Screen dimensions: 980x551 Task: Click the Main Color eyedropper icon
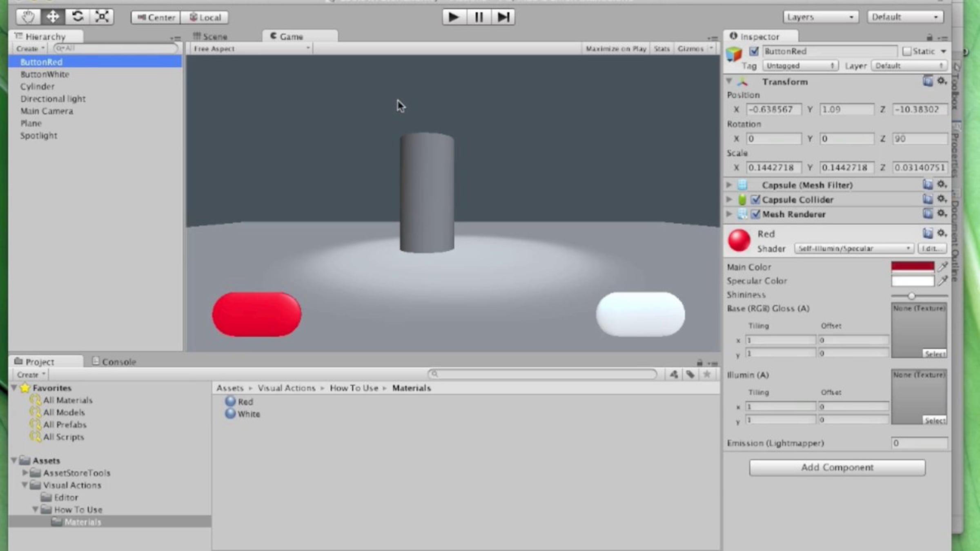coord(942,267)
